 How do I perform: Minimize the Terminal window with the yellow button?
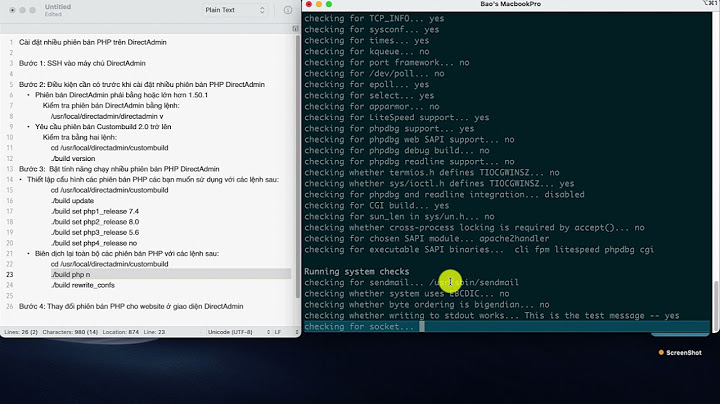pyautogui.click(x=319, y=4)
